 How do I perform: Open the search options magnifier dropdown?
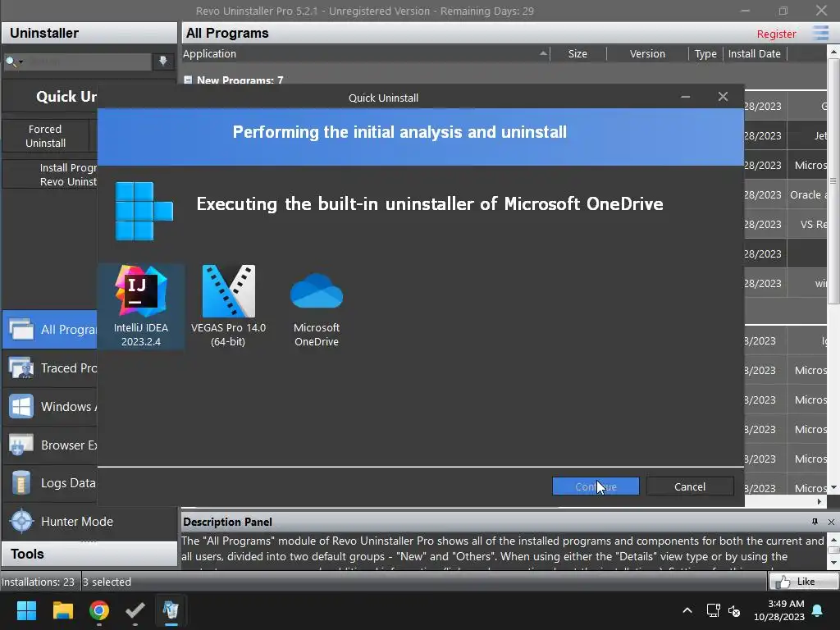tap(14, 62)
